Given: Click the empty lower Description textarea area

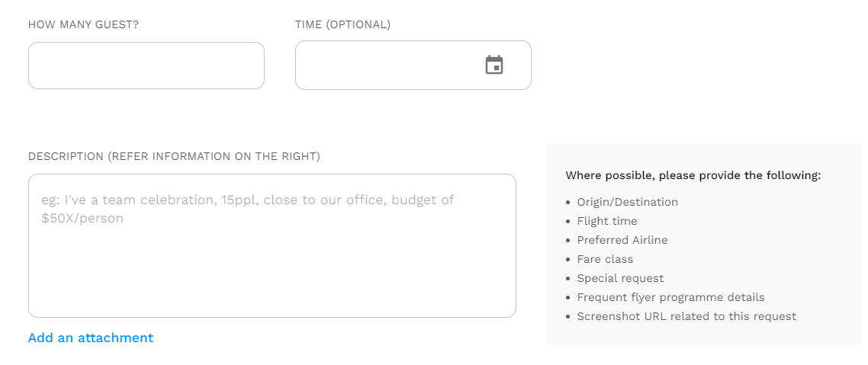Looking at the screenshot, I should [x=272, y=271].
